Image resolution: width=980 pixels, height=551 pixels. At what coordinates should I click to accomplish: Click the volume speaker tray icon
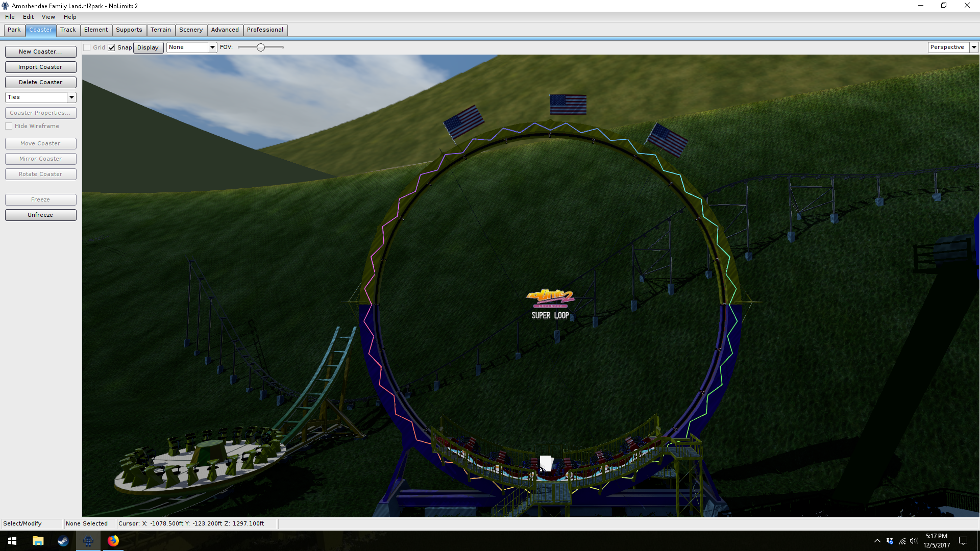(914, 541)
